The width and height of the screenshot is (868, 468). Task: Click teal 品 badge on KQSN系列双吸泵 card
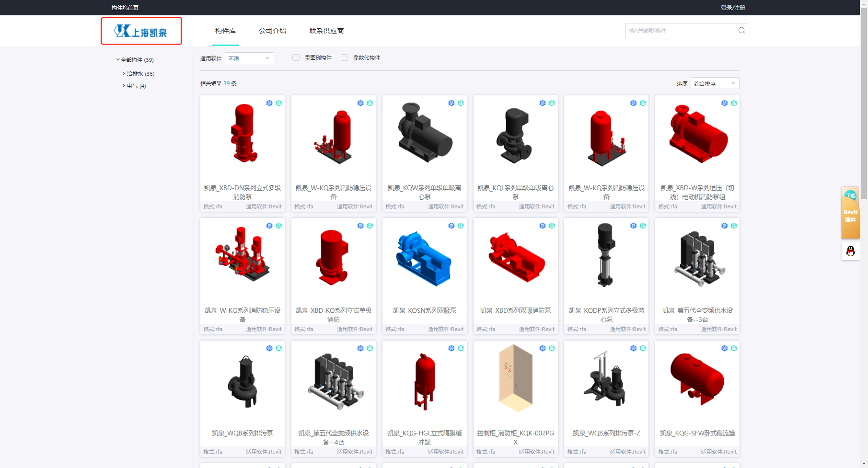point(461,226)
